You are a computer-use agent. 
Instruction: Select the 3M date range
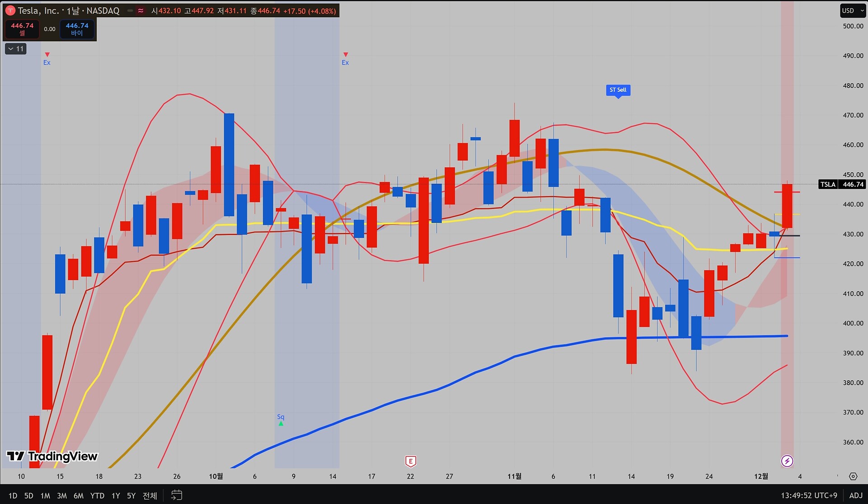pos(62,495)
